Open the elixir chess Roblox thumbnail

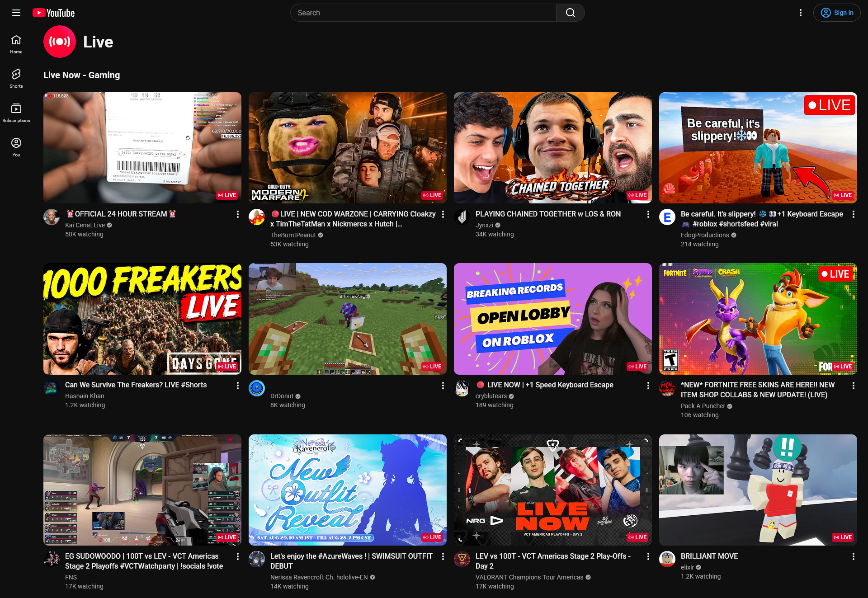pyautogui.click(x=758, y=490)
